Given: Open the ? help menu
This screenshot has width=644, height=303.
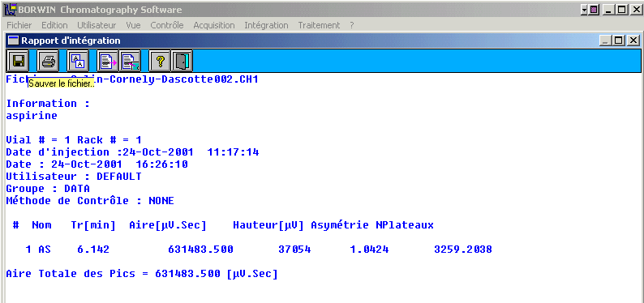Looking at the screenshot, I should point(352,25).
